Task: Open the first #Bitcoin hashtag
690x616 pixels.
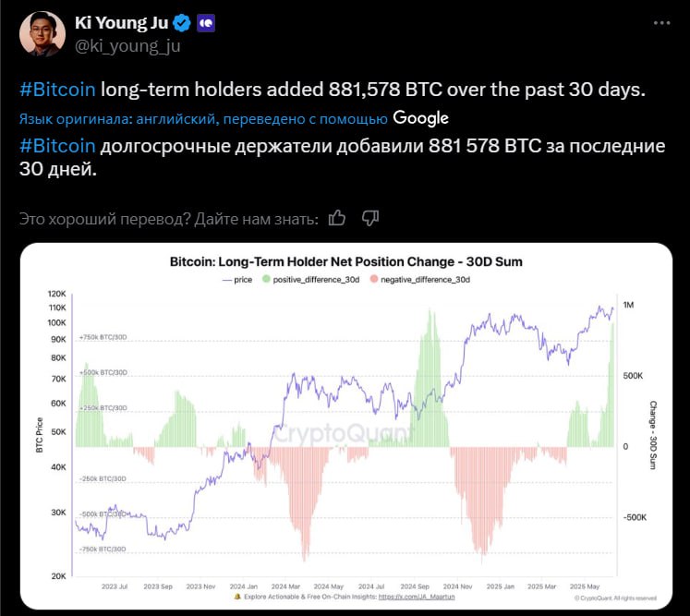Action: [x=57, y=90]
